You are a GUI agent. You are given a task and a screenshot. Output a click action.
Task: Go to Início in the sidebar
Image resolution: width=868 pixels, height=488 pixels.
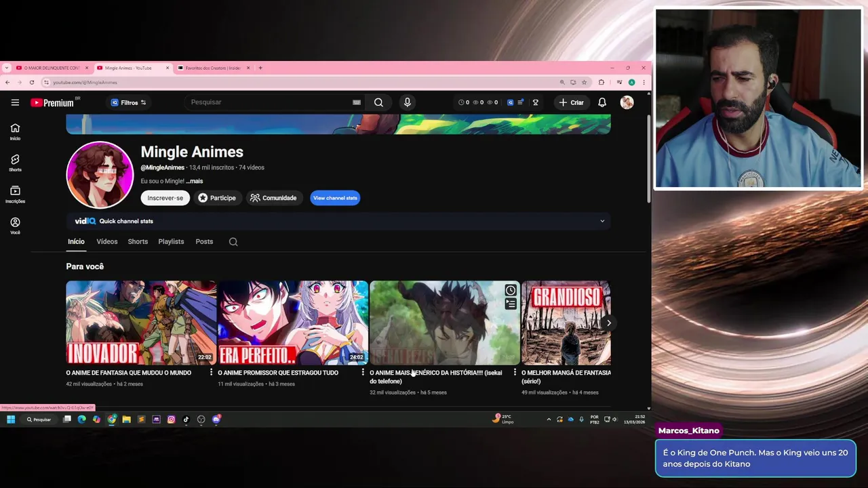tap(15, 131)
